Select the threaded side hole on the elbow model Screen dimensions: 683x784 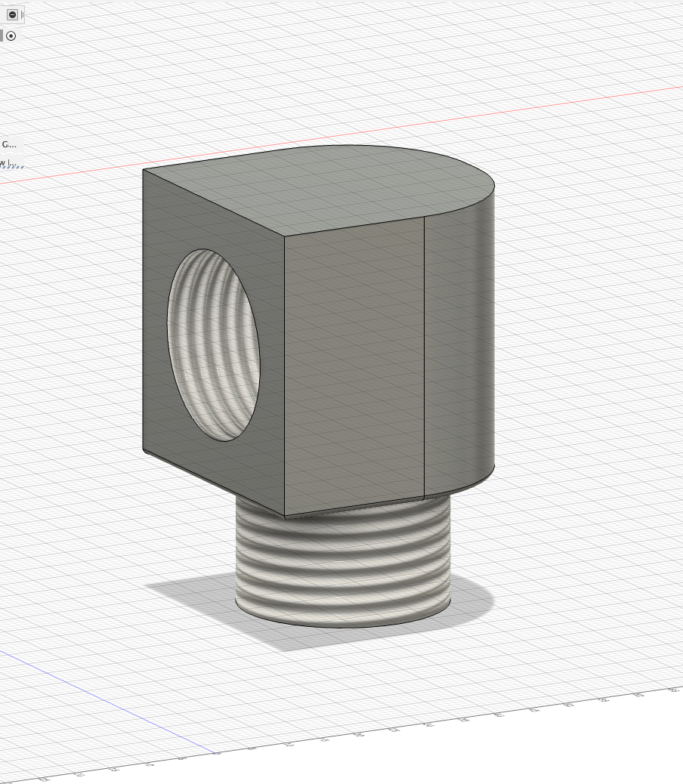coord(214,345)
